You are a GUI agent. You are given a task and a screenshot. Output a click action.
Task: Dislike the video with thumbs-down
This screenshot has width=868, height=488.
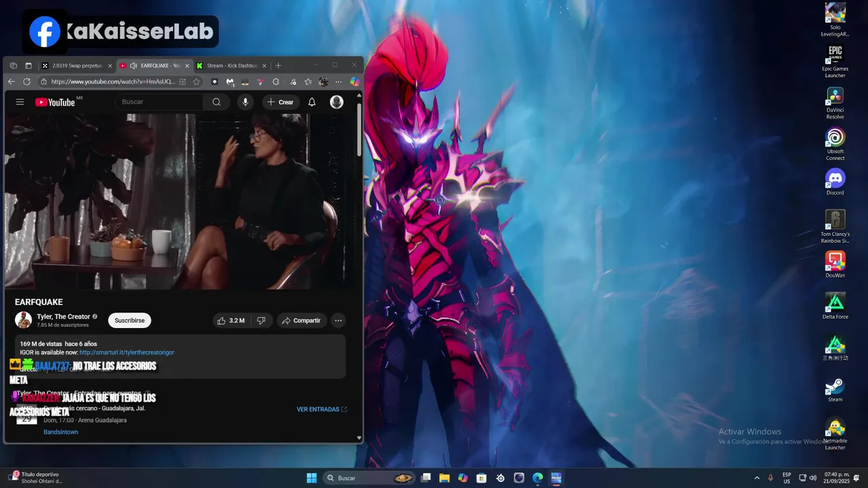[261, 321]
